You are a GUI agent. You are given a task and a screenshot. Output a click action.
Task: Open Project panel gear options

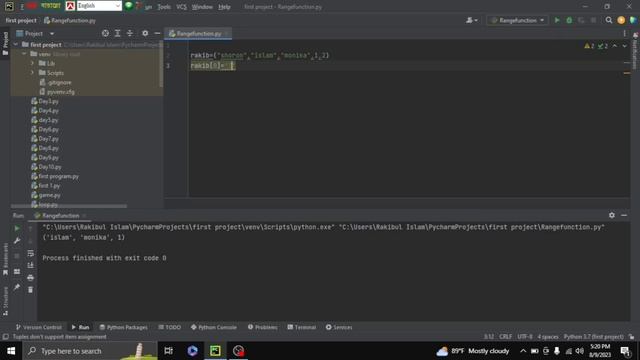[x=145, y=33]
